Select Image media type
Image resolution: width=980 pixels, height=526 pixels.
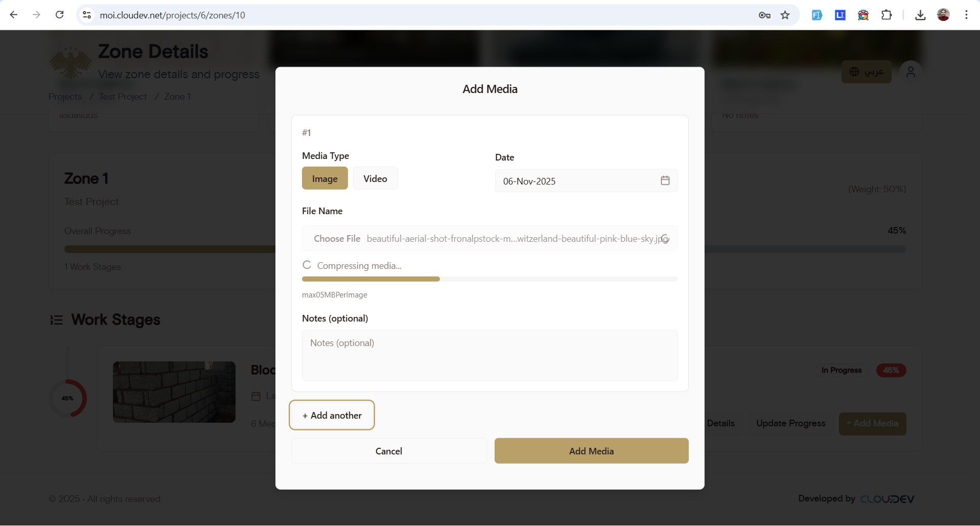coord(324,178)
